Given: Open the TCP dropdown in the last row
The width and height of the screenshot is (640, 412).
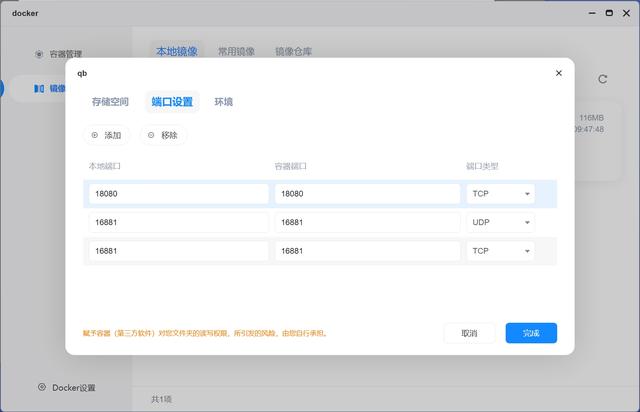Looking at the screenshot, I should [500, 251].
